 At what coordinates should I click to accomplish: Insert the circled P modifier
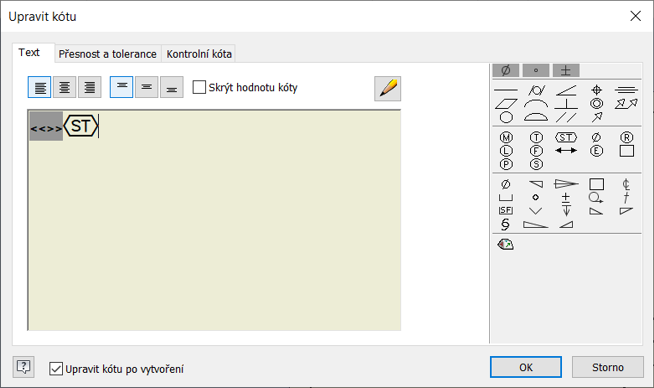[506, 164]
